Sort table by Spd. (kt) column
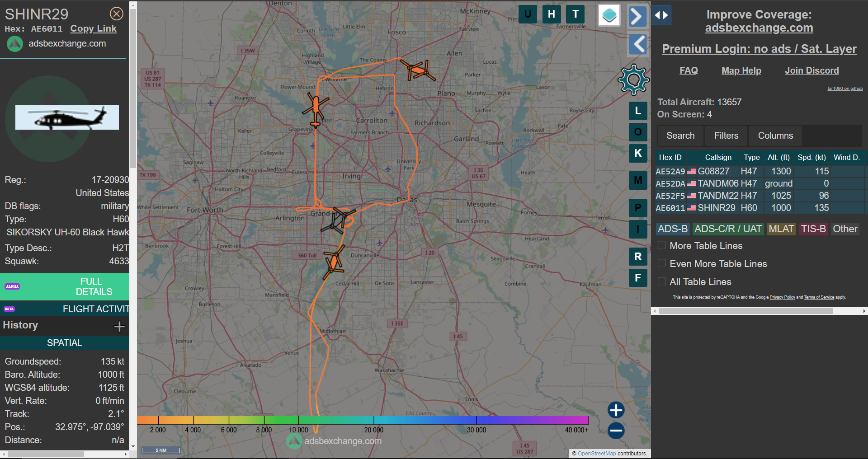The width and height of the screenshot is (868, 459). tap(811, 157)
